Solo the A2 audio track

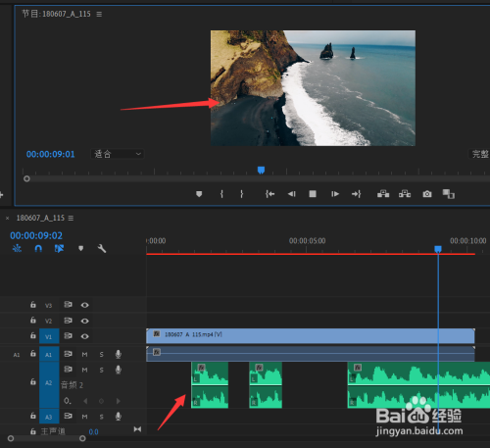coord(102,370)
